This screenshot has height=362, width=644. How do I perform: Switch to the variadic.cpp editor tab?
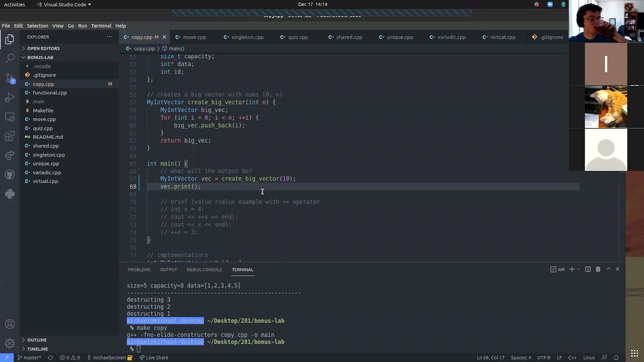pyautogui.click(x=452, y=37)
